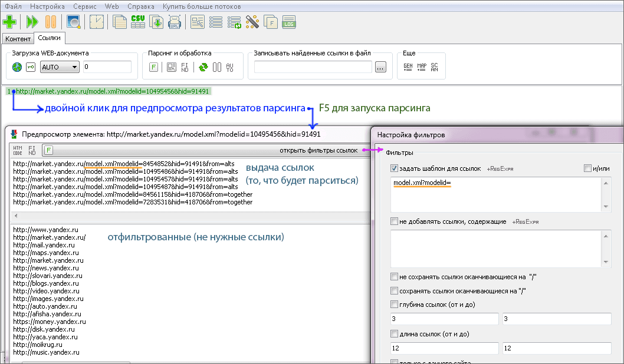This screenshot has width=624, height=364.
Task: Switch to the Контент tab
Action: tap(18, 38)
